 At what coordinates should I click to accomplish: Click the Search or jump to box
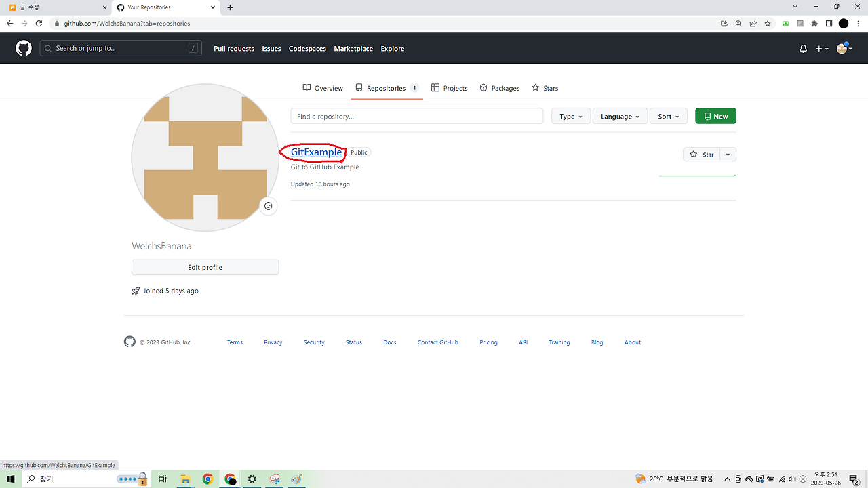121,48
